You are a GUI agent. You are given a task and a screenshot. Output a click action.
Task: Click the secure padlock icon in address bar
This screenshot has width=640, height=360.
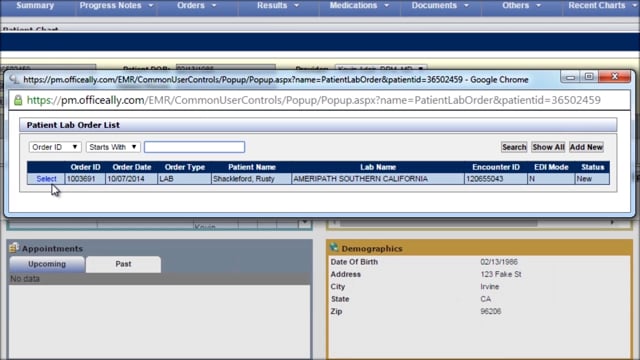coord(18,100)
